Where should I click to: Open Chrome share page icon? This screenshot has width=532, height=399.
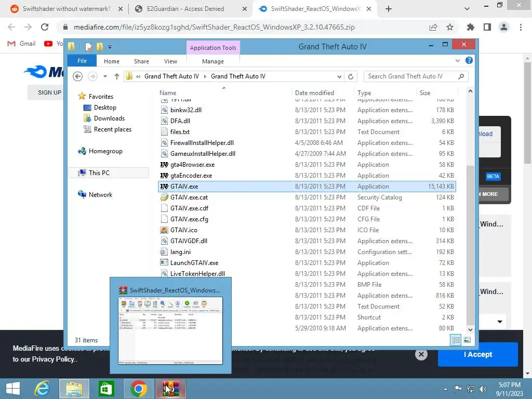pyautogui.click(x=433, y=27)
